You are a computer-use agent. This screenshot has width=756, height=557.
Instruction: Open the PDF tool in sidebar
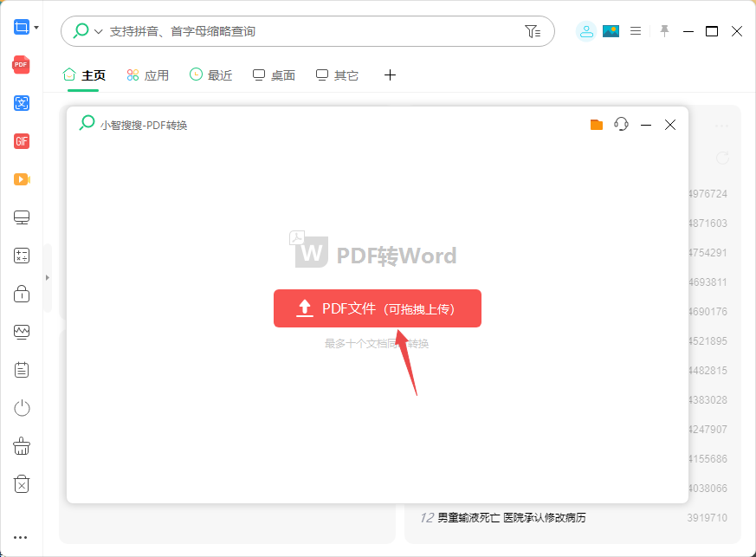[21, 65]
